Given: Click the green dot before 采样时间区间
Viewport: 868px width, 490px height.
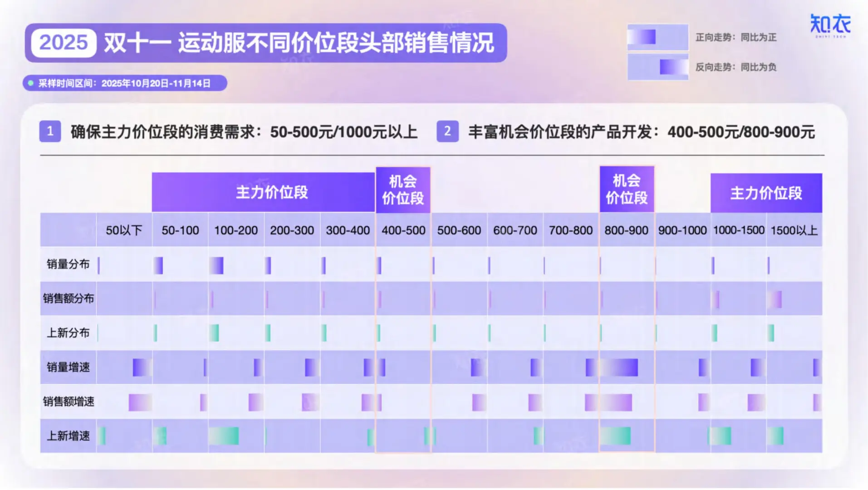Looking at the screenshot, I should coord(30,83).
